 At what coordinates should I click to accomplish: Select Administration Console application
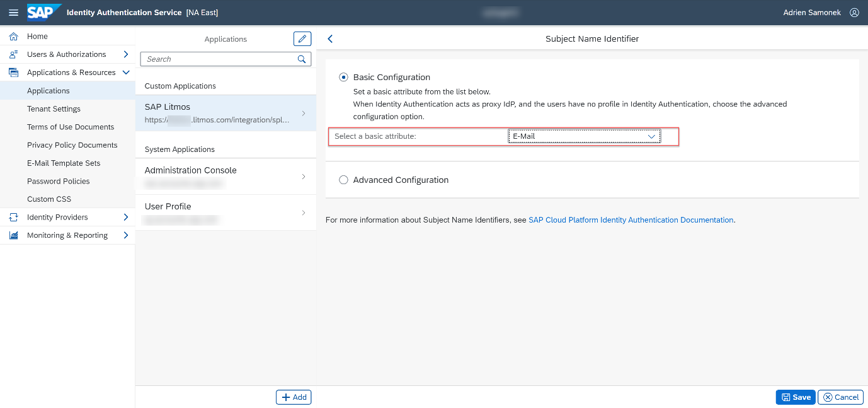pyautogui.click(x=226, y=177)
